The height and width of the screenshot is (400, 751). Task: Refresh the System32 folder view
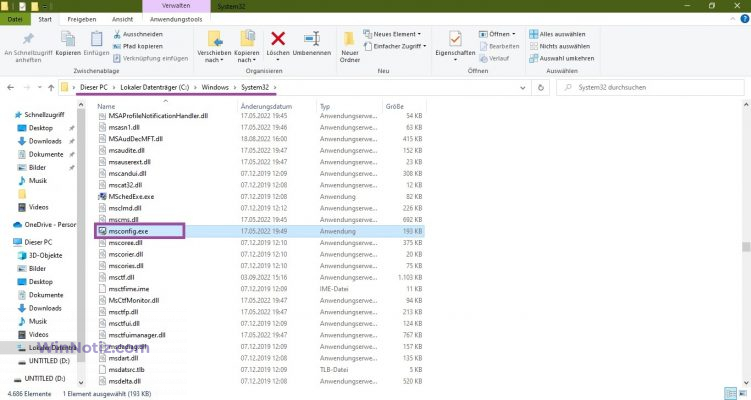pyautogui.click(x=541, y=88)
